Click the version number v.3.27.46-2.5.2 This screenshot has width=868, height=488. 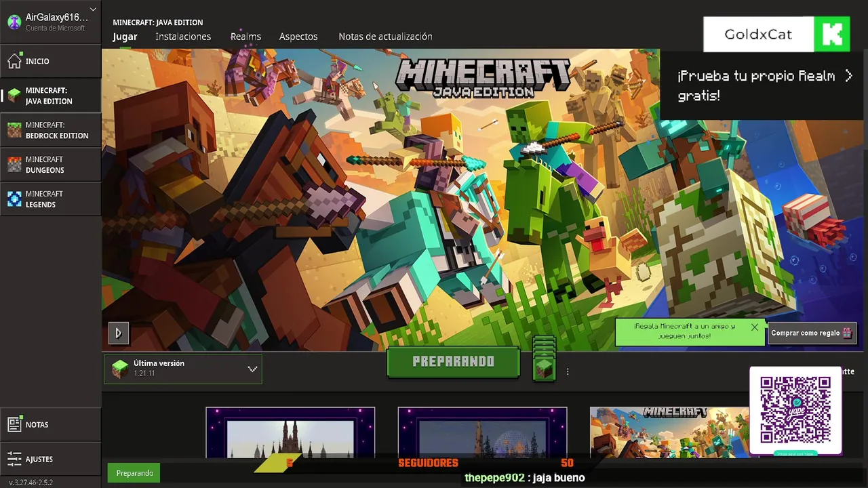[31, 483]
